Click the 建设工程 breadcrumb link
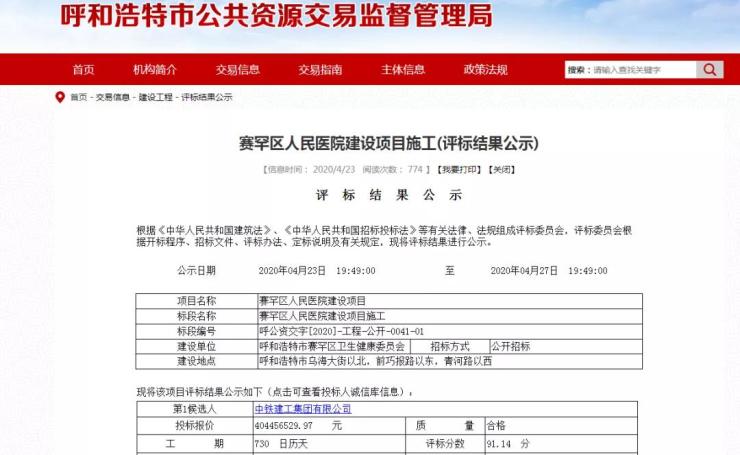The width and height of the screenshot is (740, 455). point(155,97)
